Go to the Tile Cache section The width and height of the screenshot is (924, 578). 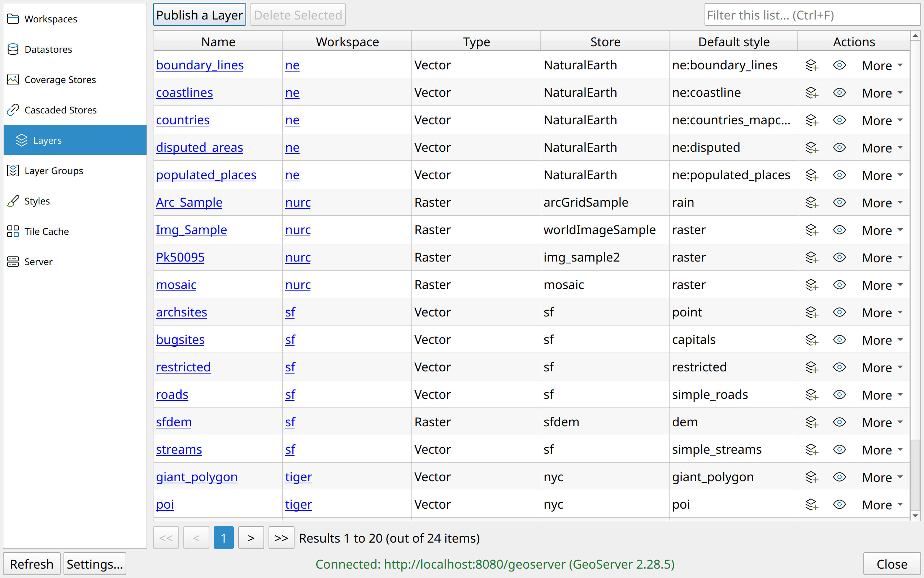coord(75,231)
